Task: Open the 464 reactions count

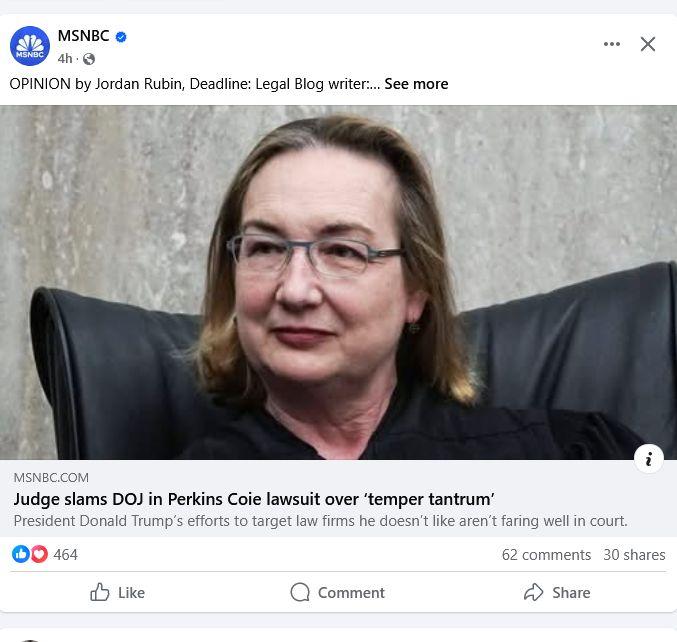Action: click(x=66, y=554)
